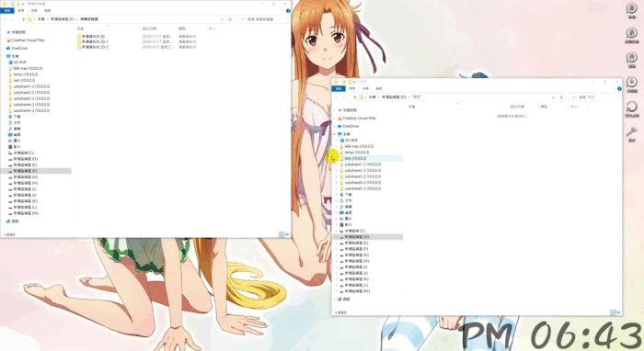Expand usbshare1-2 node in TEST window
The image size is (644, 351).
(337, 164)
